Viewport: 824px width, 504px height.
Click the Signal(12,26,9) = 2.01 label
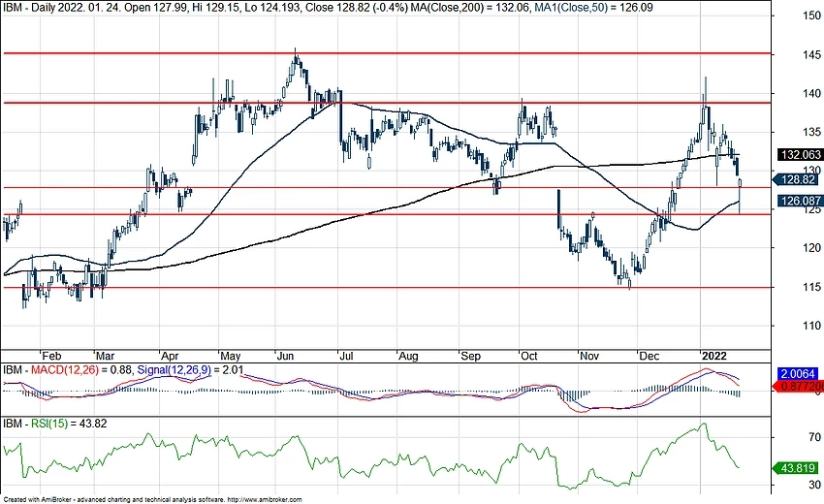(190, 370)
